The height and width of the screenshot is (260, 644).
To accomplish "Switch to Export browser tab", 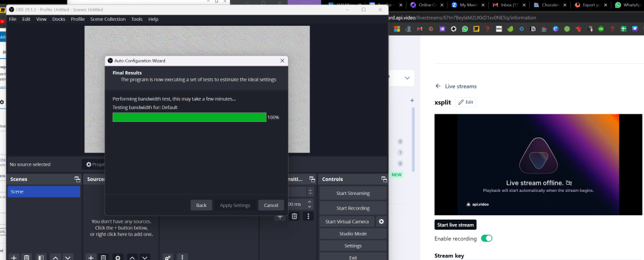I will click(x=589, y=5).
